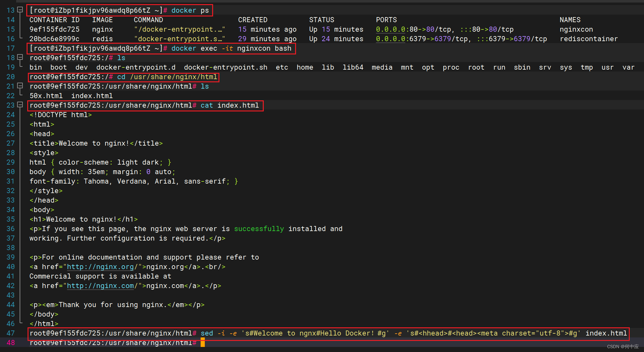The width and height of the screenshot is (644, 352).
Task: Click the 'PORTS' column header
Action: click(x=386, y=20)
